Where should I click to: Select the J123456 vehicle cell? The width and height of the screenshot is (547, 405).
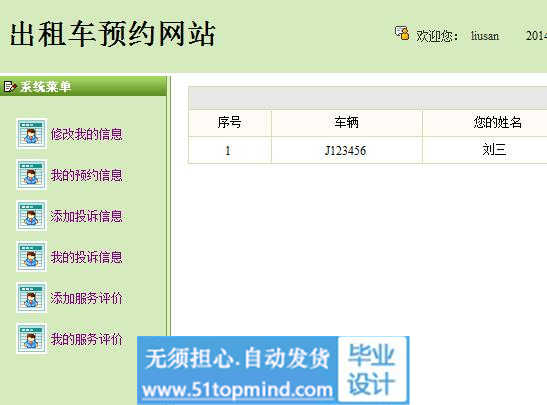[346, 150]
